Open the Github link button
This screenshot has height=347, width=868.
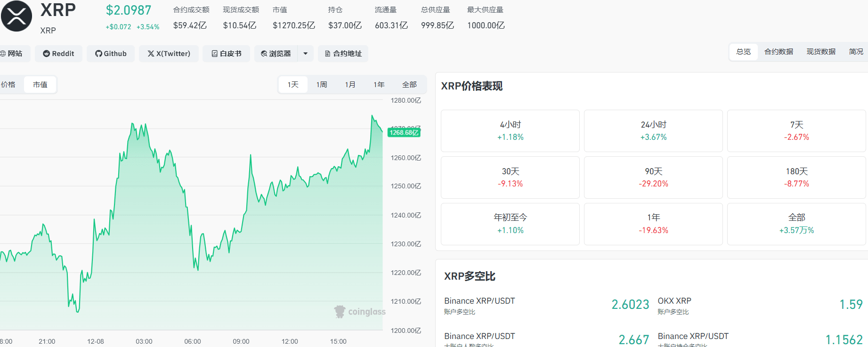click(x=111, y=54)
